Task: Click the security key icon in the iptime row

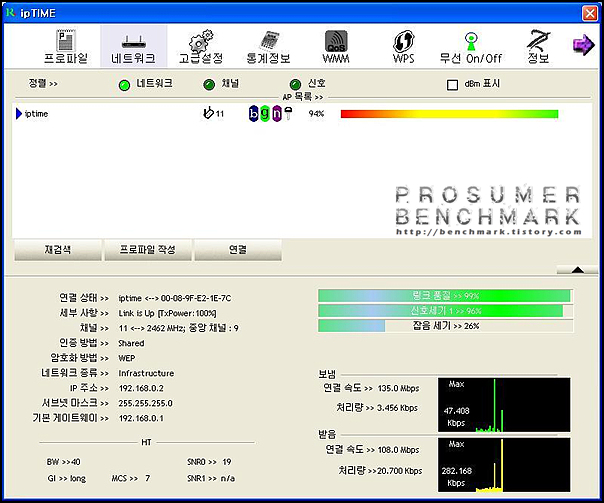Action: tap(288, 114)
